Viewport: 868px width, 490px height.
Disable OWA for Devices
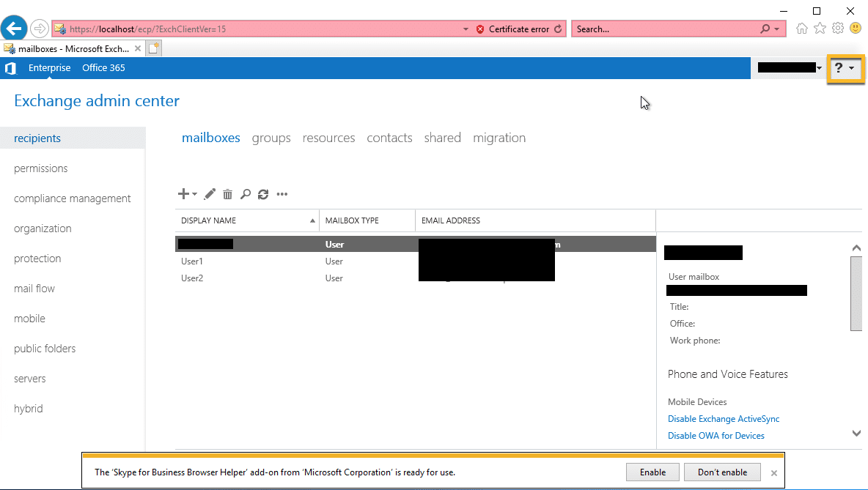tap(716, 435)
